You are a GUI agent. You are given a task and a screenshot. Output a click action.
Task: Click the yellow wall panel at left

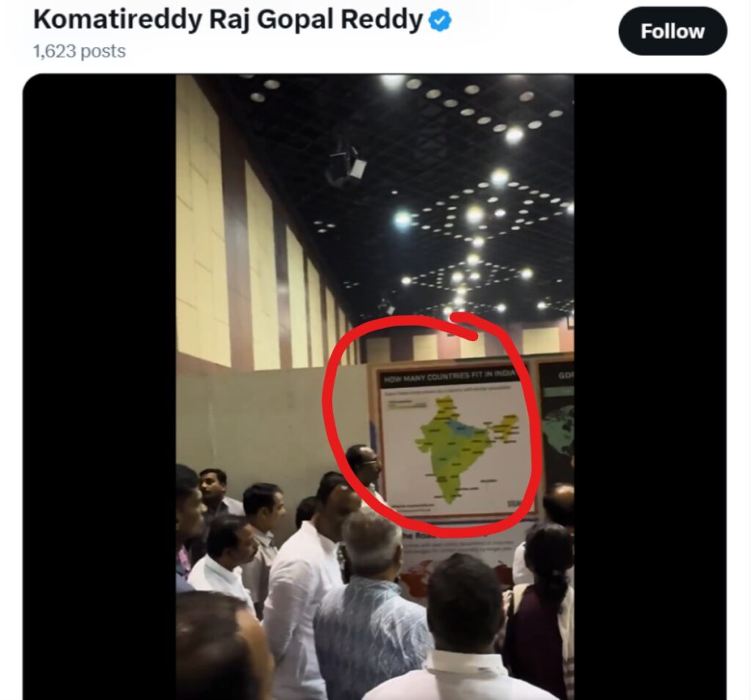[201, 220]
